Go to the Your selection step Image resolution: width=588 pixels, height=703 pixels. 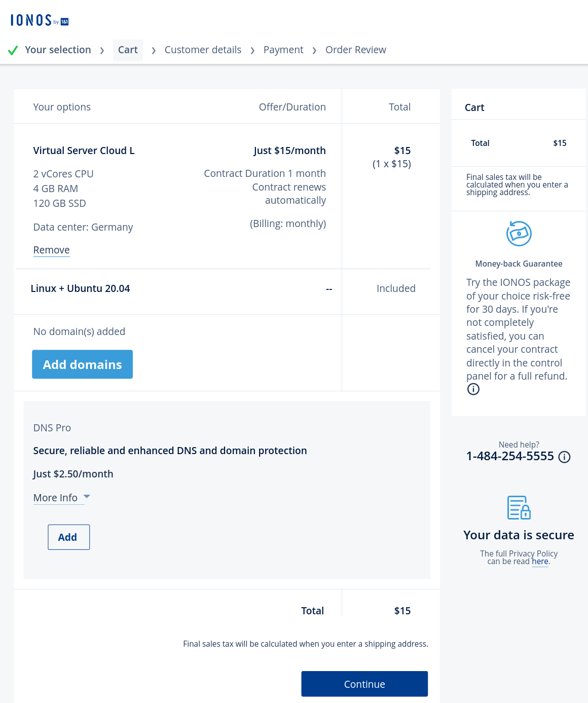[x=58, y=50]
